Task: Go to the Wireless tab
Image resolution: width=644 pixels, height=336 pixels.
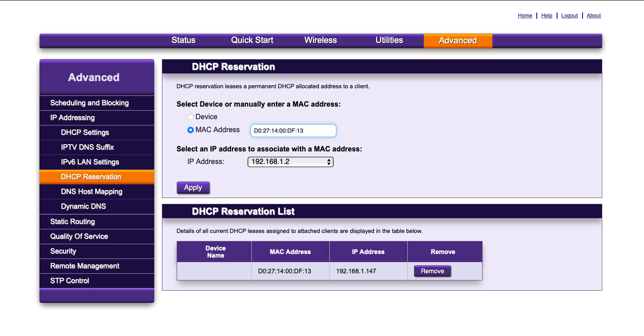Action: point(320,40)
